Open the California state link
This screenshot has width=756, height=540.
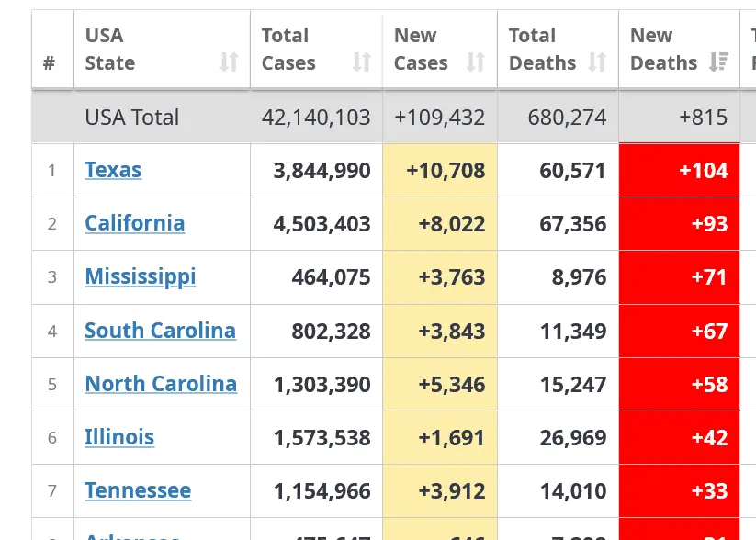[x=135, y=223]
